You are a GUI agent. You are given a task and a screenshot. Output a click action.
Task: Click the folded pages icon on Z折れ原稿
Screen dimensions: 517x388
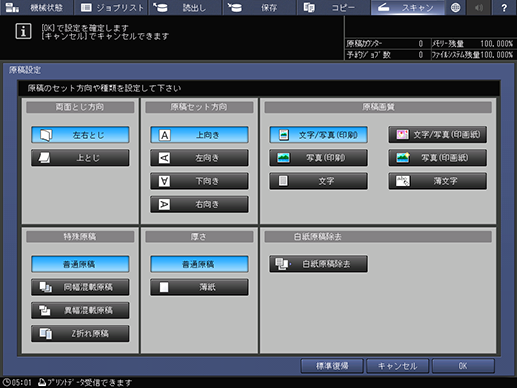pos(46,333)
